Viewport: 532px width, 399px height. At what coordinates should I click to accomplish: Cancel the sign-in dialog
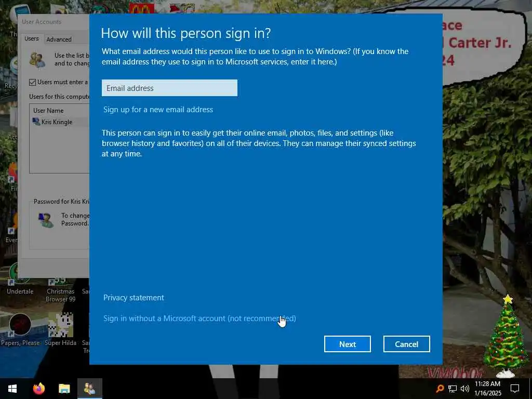(x=406, y=344)
